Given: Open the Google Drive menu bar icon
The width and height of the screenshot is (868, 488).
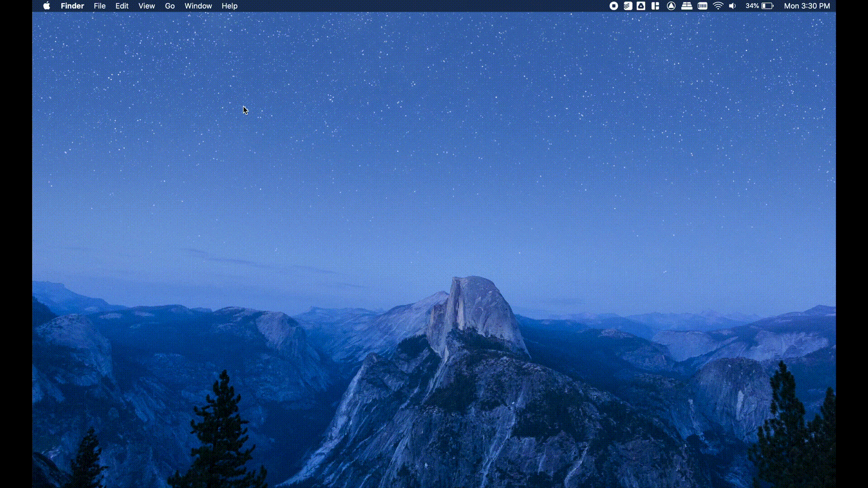Looking at the screenshot, I should tap(641, 6).
